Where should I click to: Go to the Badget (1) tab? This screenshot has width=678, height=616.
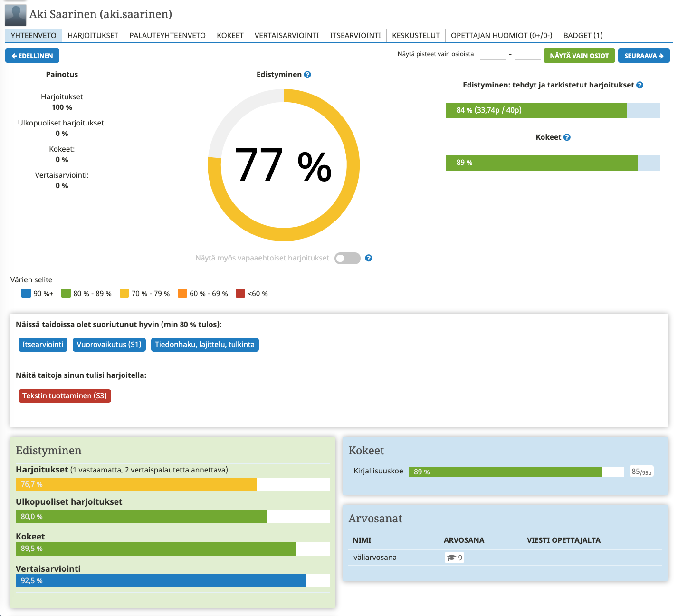[583, 36]
